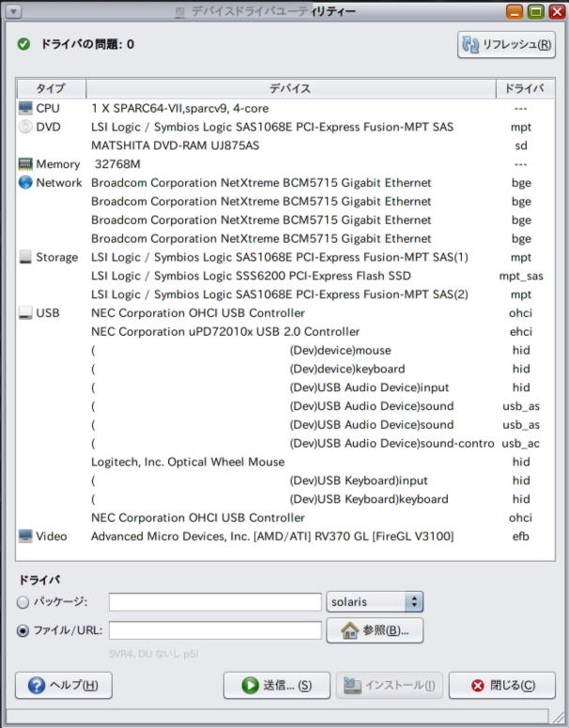
Task: Click the sd driver cell
Action: pyautogui.click(x=521, y=145)
